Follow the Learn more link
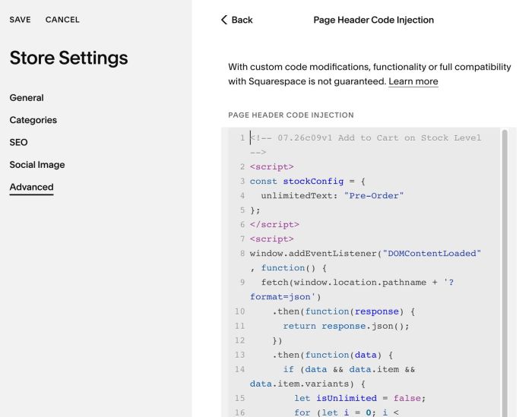Viewport: 532px width, 417px height. pos(413,81)
